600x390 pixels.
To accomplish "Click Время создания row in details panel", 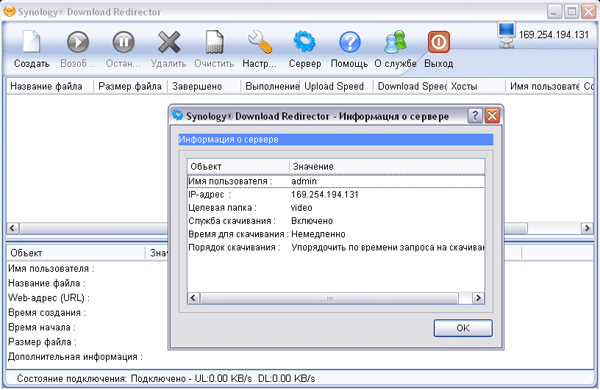I will (x=47, y=313).
